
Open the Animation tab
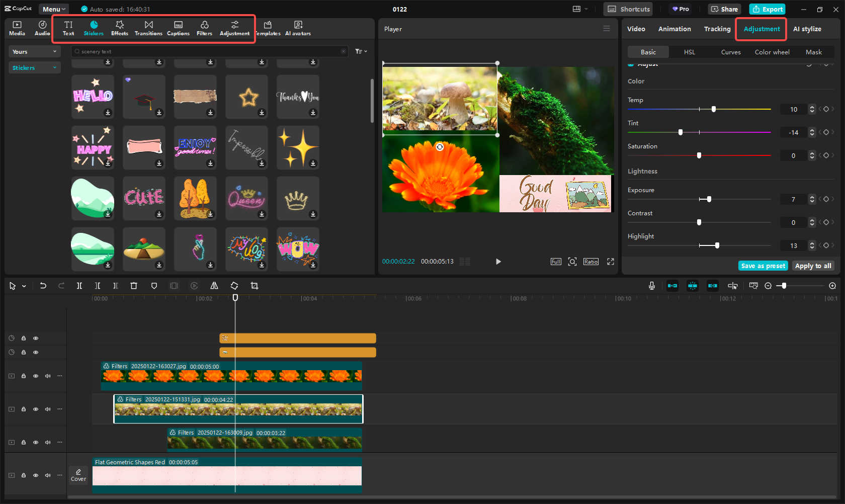pos(674,29)
